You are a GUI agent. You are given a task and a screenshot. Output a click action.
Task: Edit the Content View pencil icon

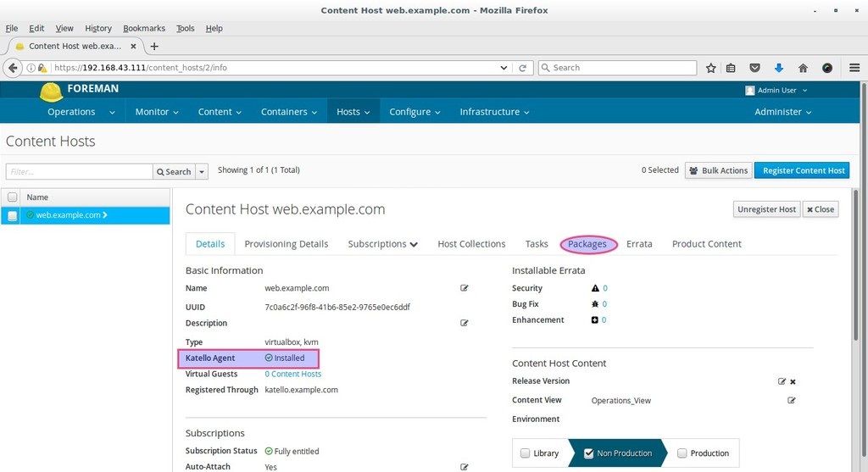coord(791,400)
